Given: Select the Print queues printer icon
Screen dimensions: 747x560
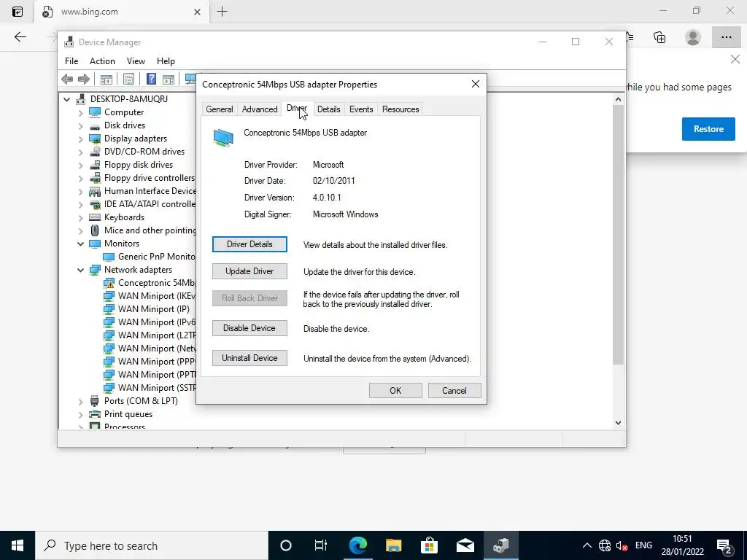Looking at the screenshot, I should click(95, 414).
